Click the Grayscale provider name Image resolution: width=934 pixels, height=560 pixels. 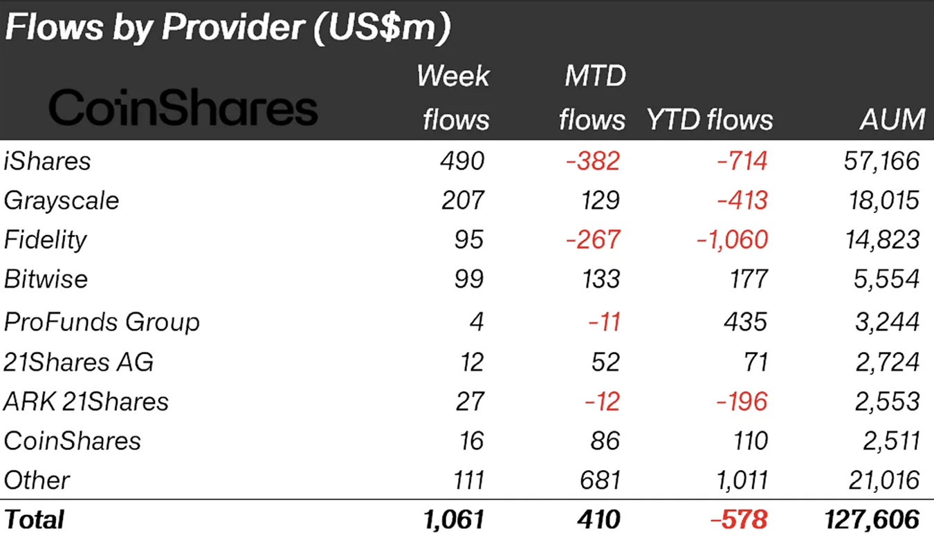pos(62,200)
